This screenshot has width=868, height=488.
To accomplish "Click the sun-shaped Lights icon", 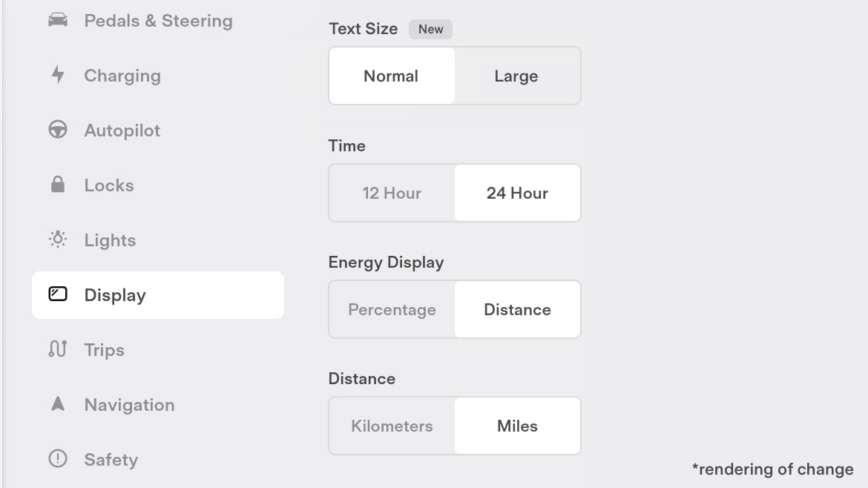I will tap(58, 239).
